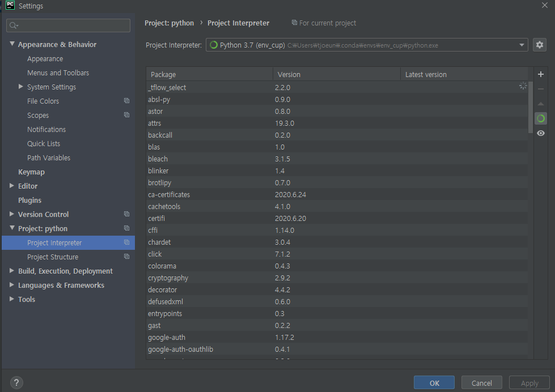555x392 pixels.
Task: Click the project-level icon next to Project Structure
Action: pos(127,257)
